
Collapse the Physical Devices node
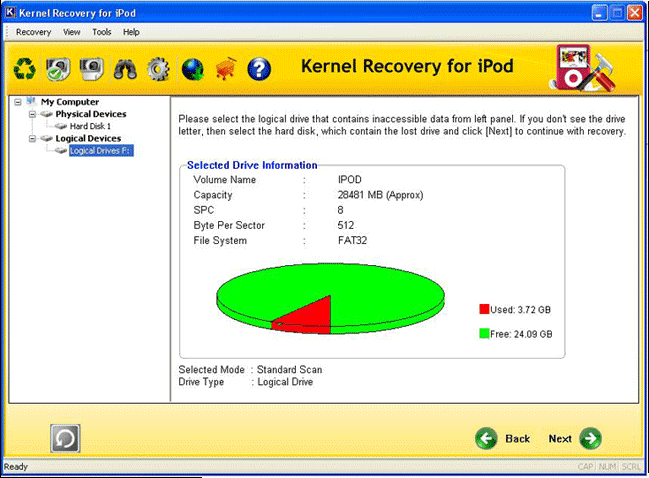click(x=32, y=114)
